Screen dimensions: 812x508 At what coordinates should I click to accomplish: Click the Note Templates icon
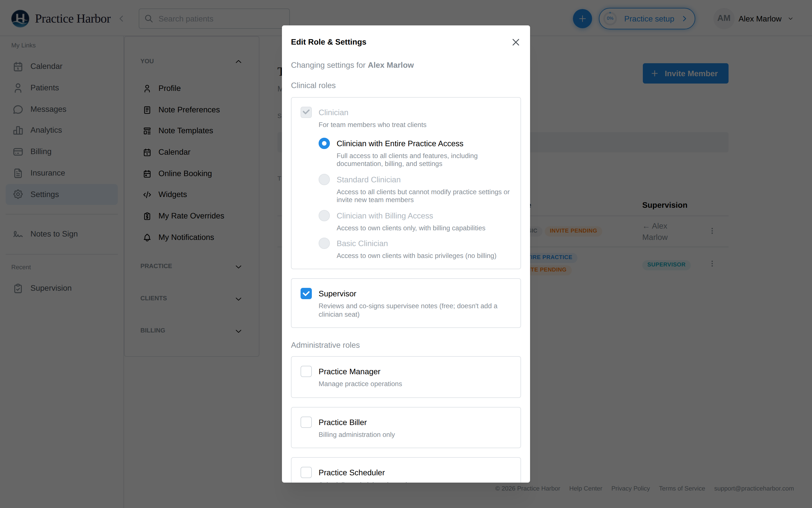coord(147,131)
